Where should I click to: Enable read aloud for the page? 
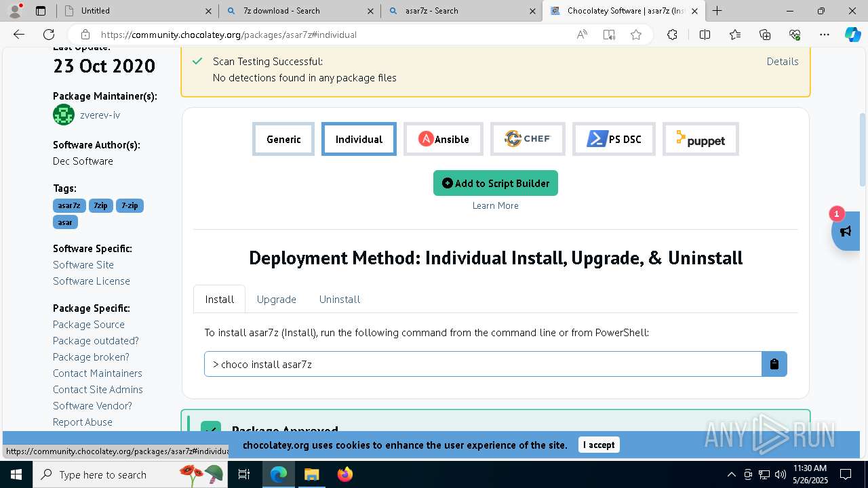582,35
